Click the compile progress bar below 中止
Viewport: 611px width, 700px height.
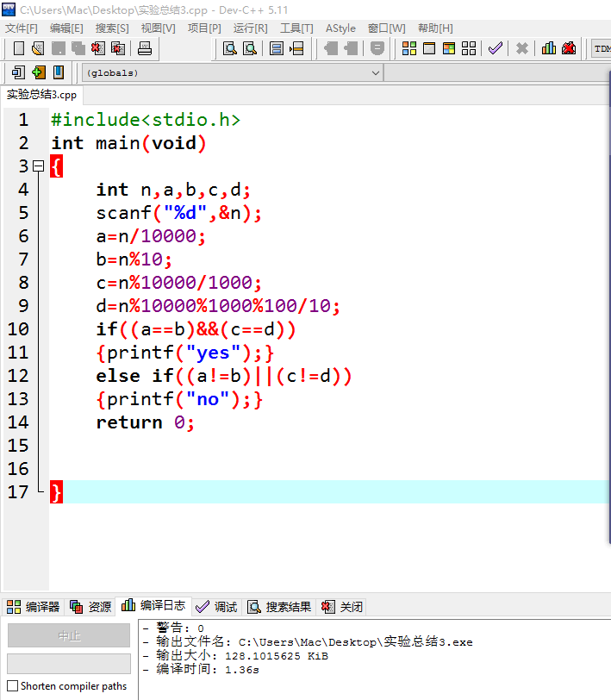[69, 664]
